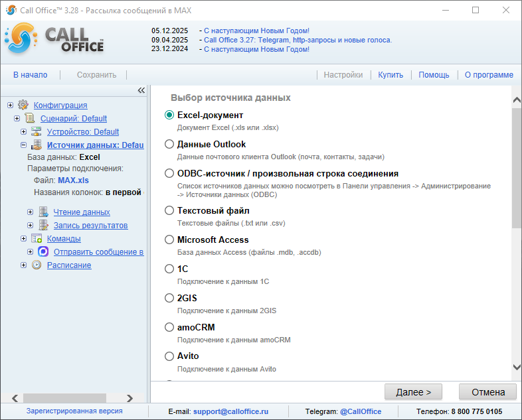Open the support@calloffice.ru email link

click(x=230, y=411)
